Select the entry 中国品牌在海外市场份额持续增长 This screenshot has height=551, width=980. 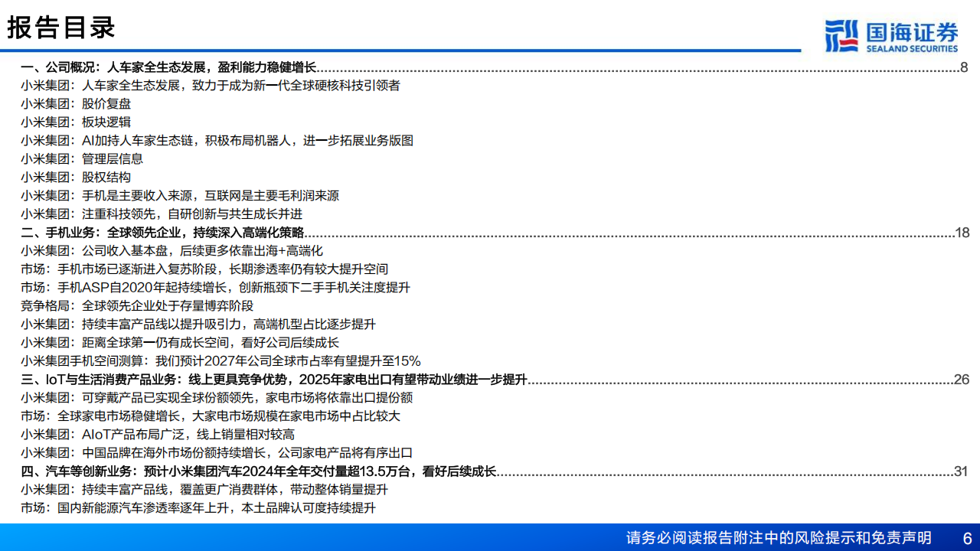pos(217,453)
